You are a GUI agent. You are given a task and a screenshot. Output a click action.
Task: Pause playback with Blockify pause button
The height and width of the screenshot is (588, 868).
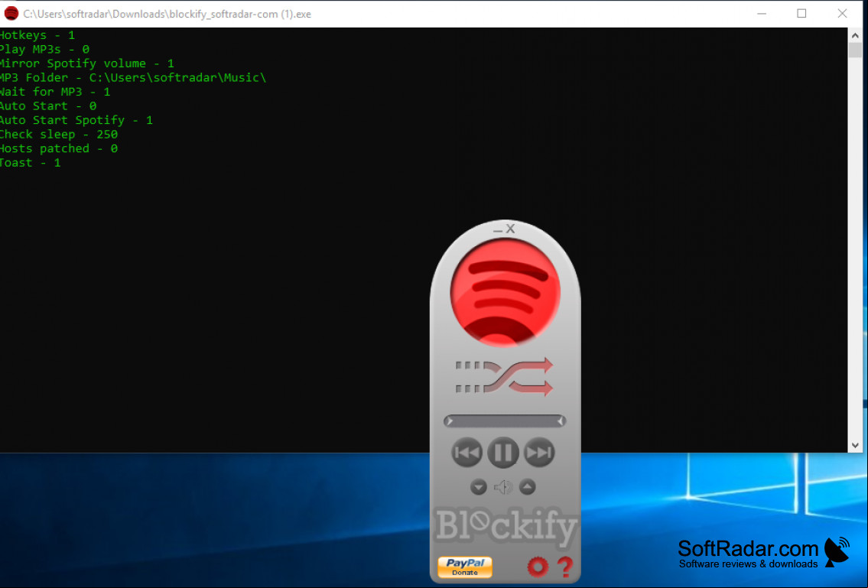pos(502,453)
